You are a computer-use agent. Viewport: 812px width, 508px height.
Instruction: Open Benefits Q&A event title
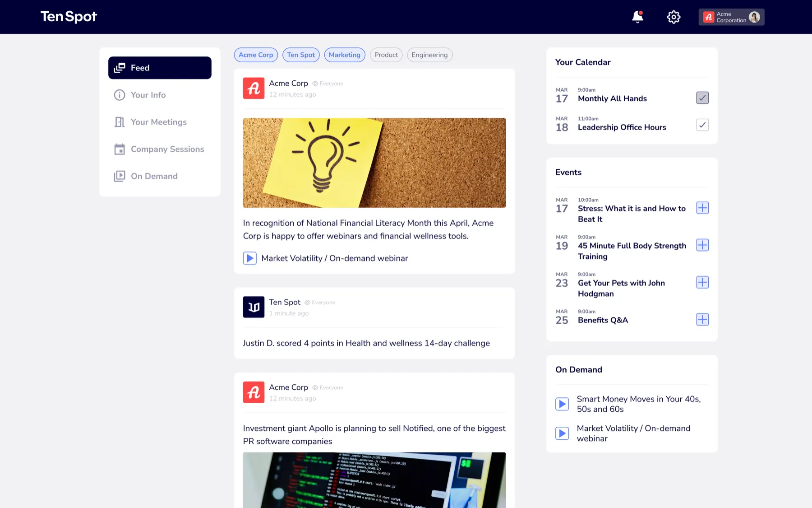pos(603,320)
